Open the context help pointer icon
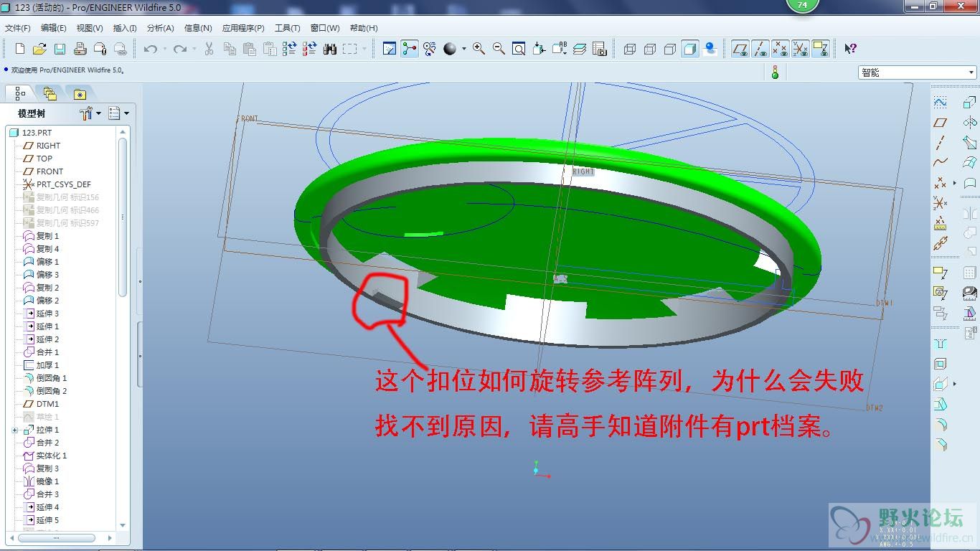This screenshot has height=551, width=980. (850, 49)
